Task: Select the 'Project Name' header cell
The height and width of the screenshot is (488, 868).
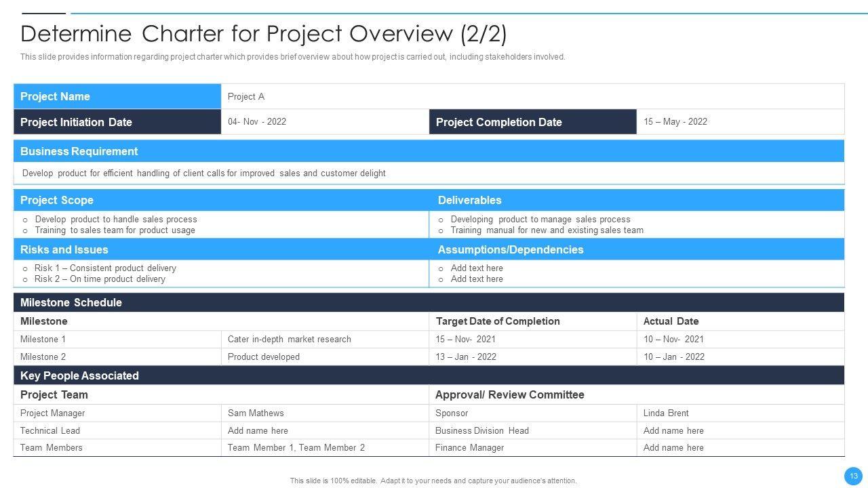Action: (117, 96)
